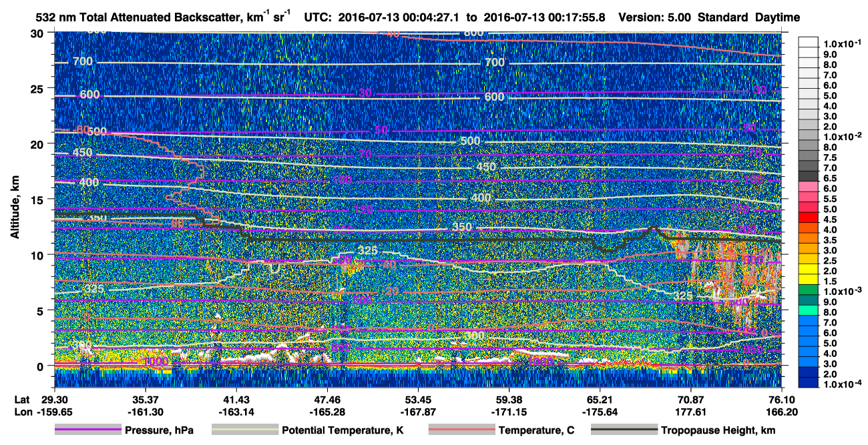Click longitude value '-171.15'
Viewport: 868px width, 445px height.
(x=509, y=412)
